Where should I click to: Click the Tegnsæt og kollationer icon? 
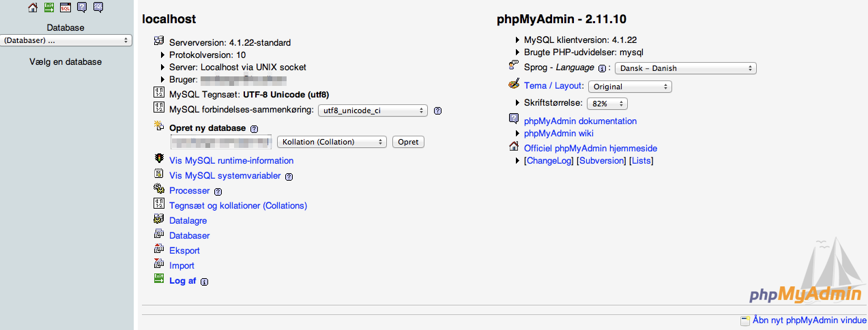click(159, 204)
